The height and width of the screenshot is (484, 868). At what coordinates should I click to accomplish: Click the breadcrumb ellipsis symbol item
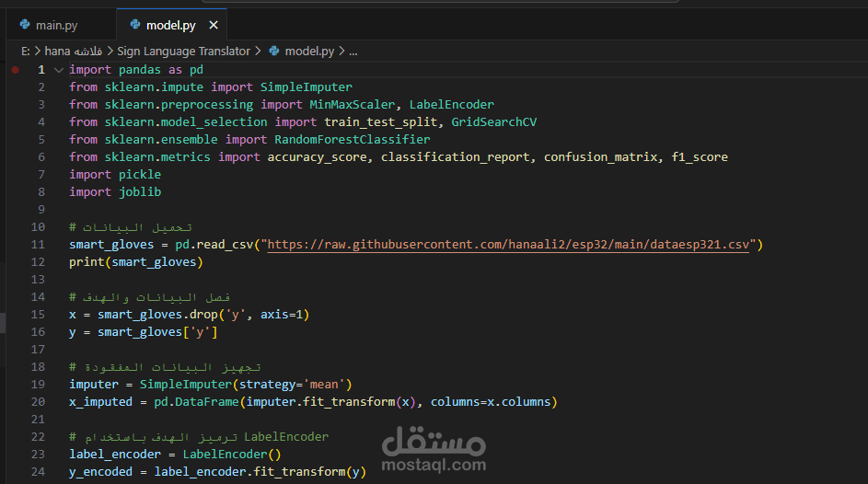[353, 52]
